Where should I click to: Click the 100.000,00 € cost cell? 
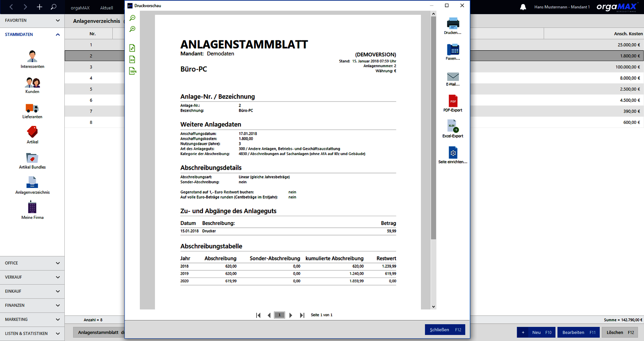pos(627,67)
